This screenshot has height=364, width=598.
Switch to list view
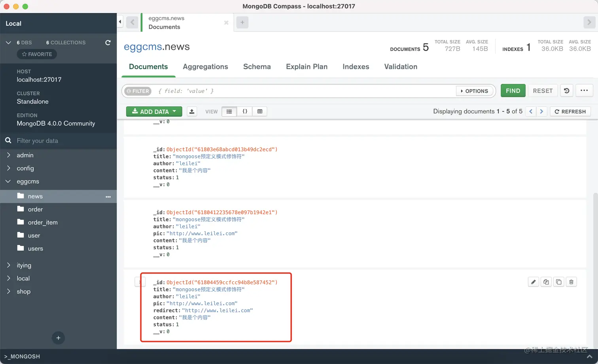229,111
